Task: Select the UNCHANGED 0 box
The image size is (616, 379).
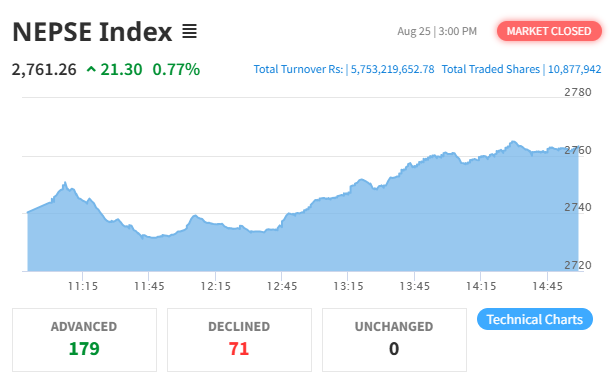Action: coord(394,340)
